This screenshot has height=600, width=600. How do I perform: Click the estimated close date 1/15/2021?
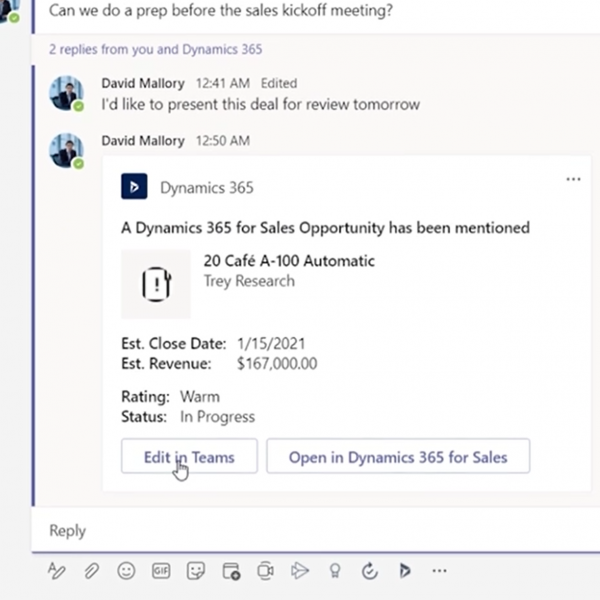271,344
